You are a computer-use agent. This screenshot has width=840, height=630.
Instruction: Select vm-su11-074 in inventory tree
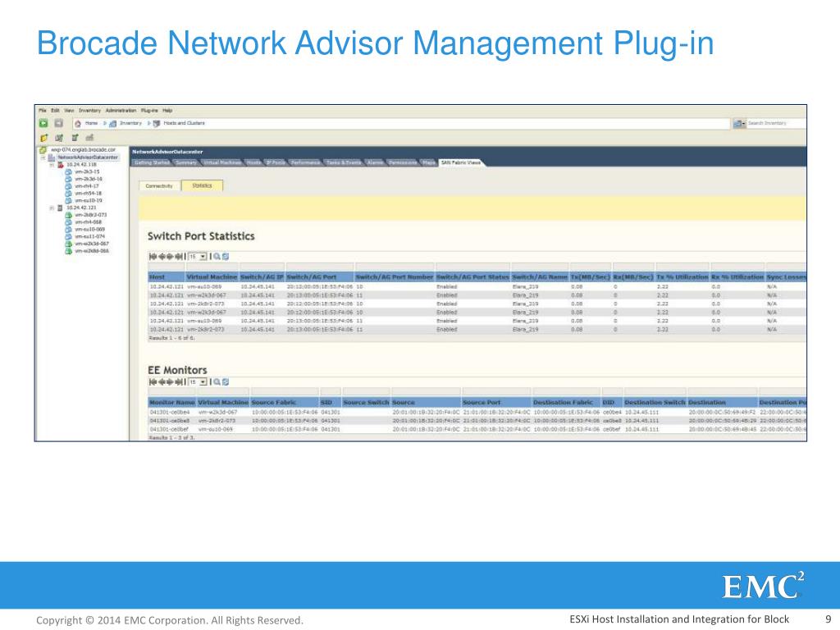pos(89,237)
